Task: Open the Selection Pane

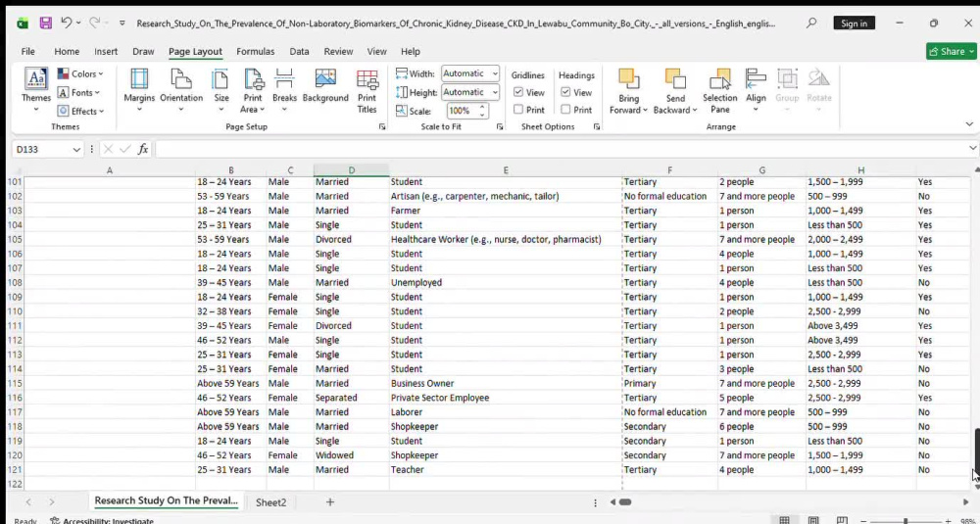Action: tap(720, 90)
